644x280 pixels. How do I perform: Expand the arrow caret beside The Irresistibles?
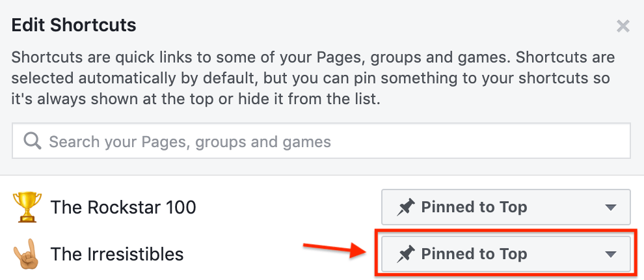point(611,255)
